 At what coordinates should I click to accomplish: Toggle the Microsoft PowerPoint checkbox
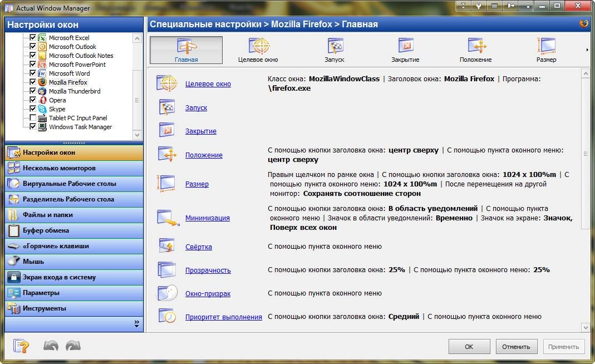33,64
